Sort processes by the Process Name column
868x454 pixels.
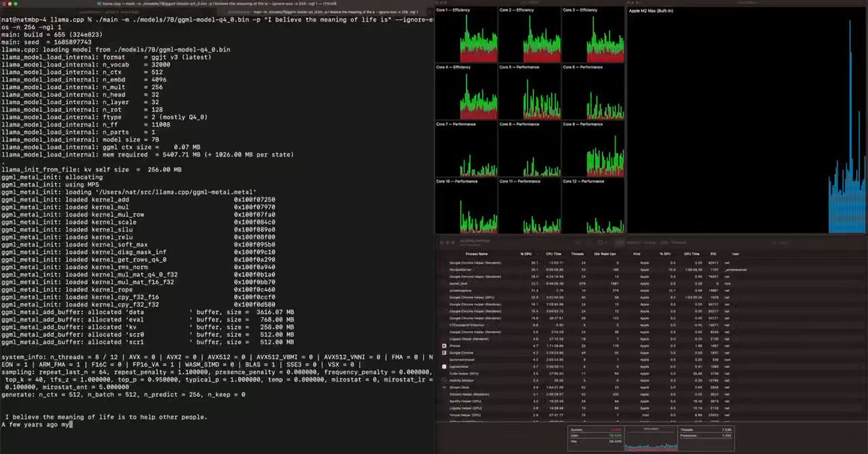click(477, 254)
